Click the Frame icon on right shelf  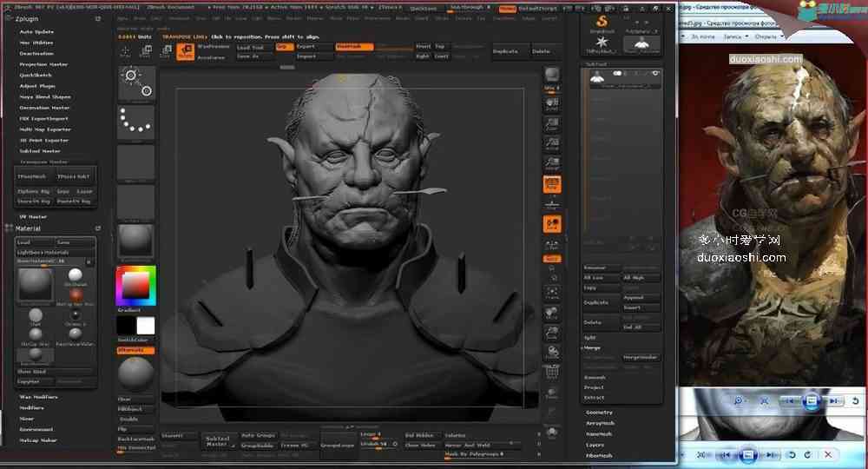(x=552, y=293)
